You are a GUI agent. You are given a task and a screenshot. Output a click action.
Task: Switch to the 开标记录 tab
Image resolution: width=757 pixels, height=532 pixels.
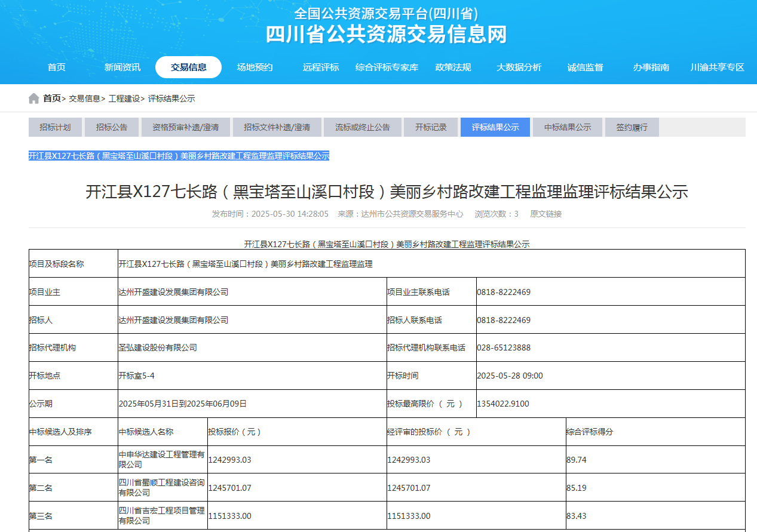(x=431, y=127)
